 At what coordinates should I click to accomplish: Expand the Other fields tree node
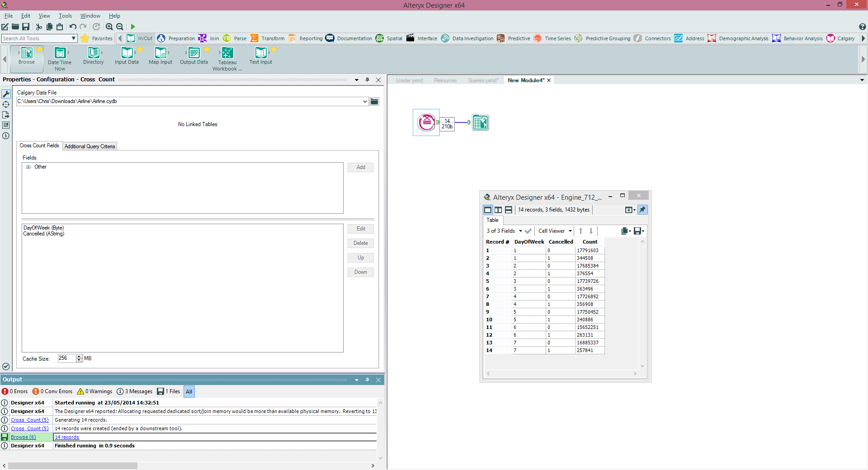[x=28, y=167]
